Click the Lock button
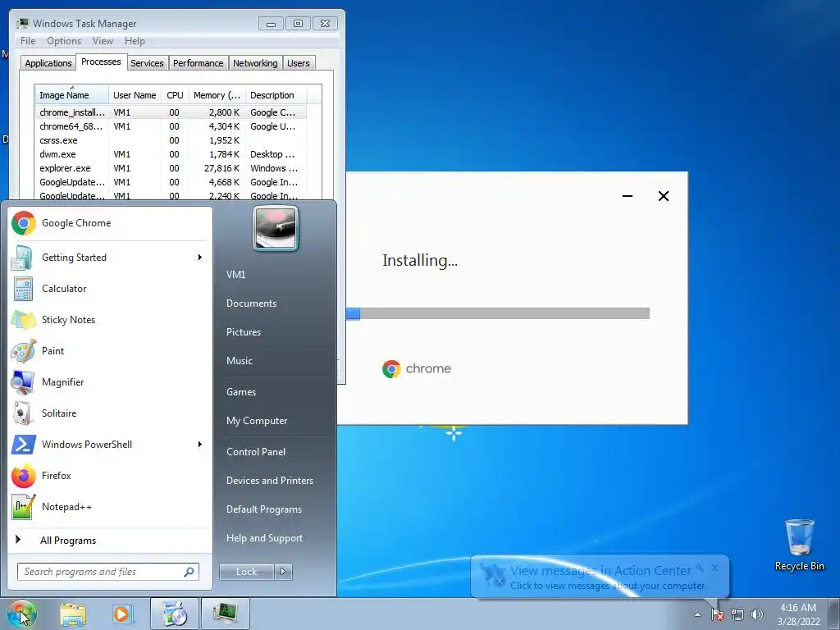This screenshot has width=840, height=630. 246,572
